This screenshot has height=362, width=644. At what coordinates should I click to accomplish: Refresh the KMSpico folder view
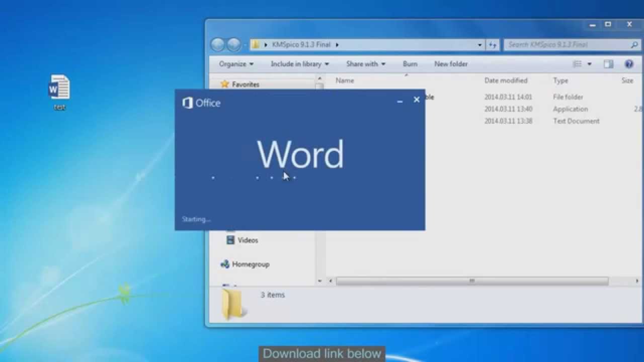click(493, 45)
